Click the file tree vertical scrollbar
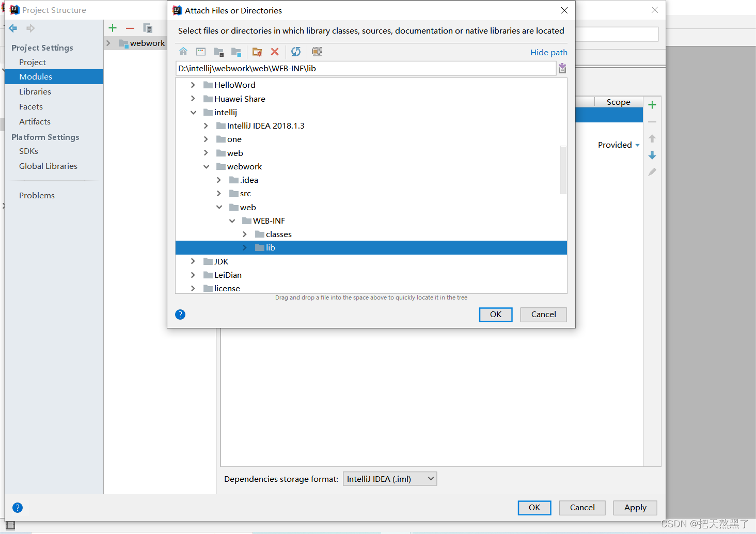Image resolution: width=756 pixels, height=534 pixels. (563, 170)
